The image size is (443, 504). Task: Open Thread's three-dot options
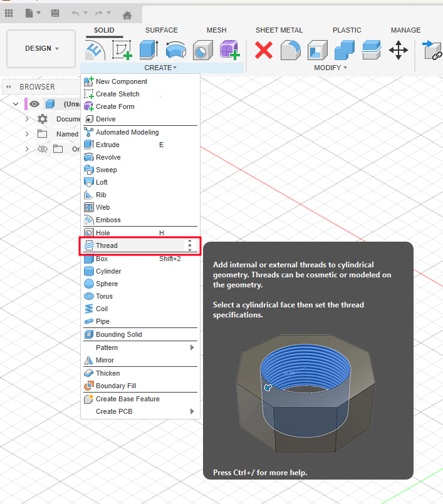[190, 245]
